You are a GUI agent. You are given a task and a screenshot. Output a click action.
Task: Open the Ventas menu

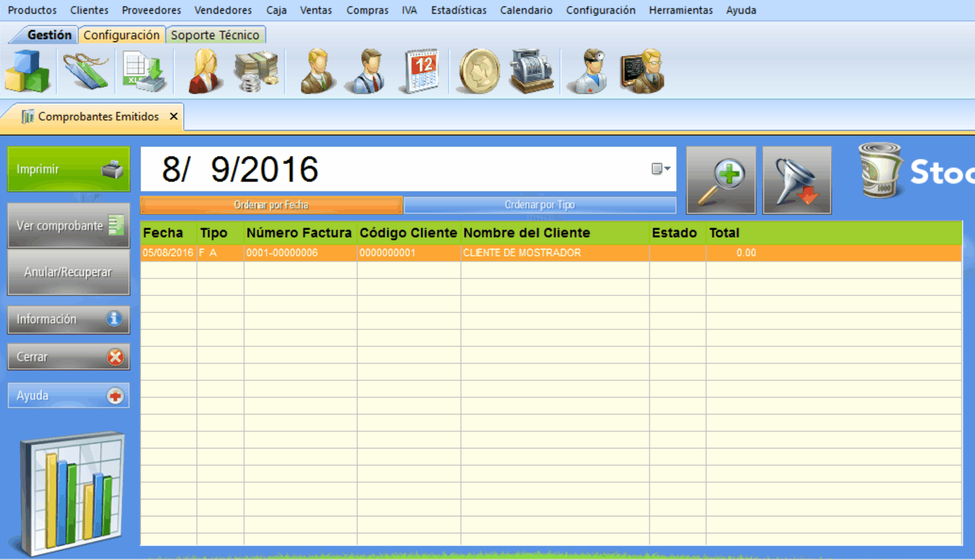tap(316, 10)
